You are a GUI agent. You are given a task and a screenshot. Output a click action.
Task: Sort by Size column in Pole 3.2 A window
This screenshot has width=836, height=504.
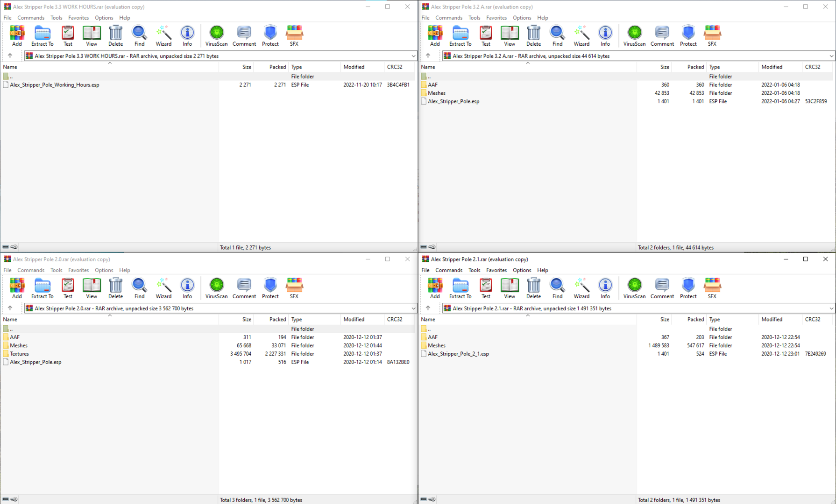[x=655, y=67]
